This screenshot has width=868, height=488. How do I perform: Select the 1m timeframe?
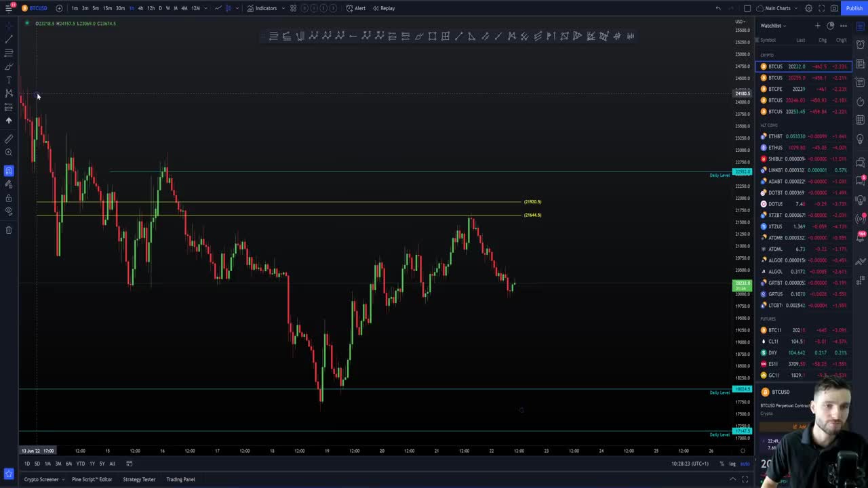pyautogui.click(x=75, y=8)
